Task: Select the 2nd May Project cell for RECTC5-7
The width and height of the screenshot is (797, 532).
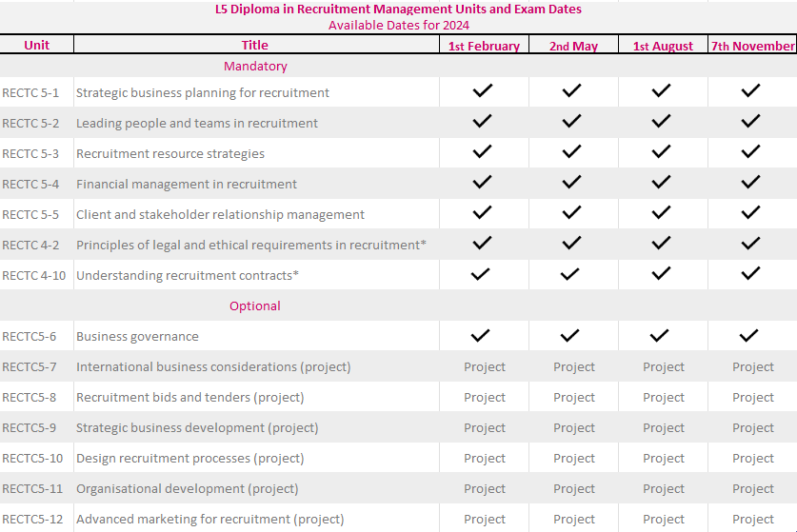Action: coord(573,367)
